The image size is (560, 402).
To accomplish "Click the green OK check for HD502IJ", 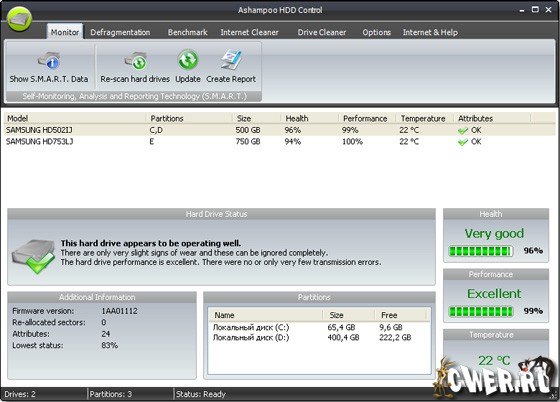I will (463, 131).
